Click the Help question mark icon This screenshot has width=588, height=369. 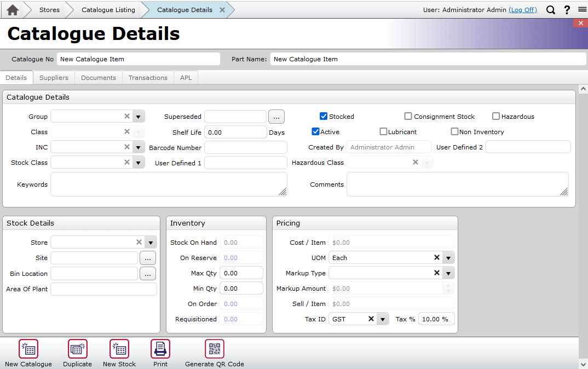point(566,9)
